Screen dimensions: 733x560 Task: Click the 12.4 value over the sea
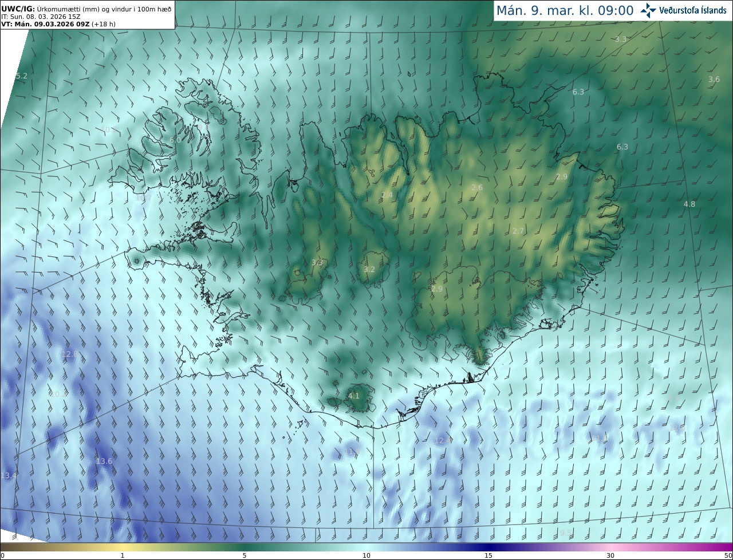[x=442, y=441]
